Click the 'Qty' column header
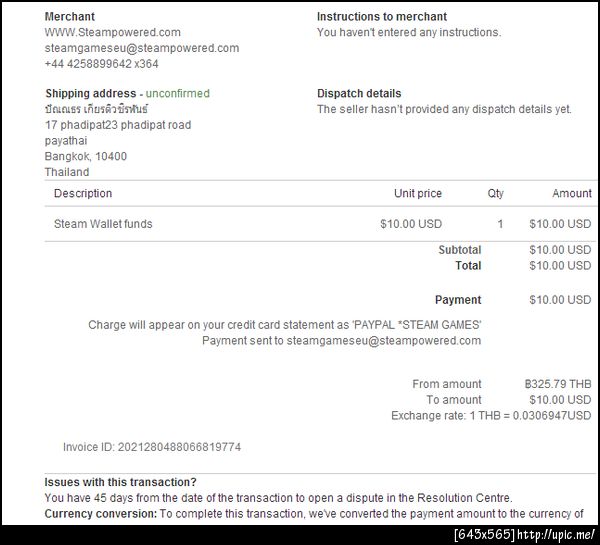 (496, 193)
